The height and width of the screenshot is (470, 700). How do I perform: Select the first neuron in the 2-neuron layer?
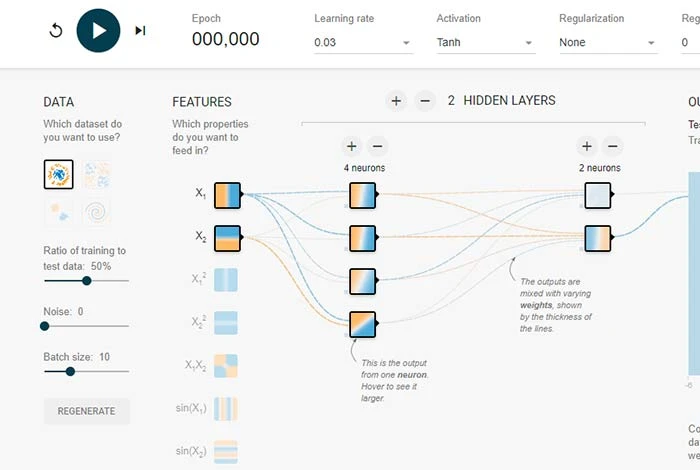click(x=598, y=194)
